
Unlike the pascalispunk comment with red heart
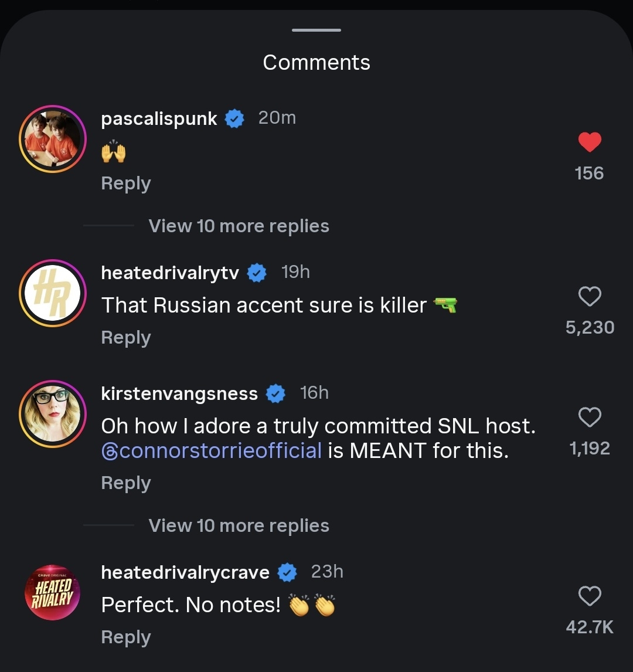point(590,142)
